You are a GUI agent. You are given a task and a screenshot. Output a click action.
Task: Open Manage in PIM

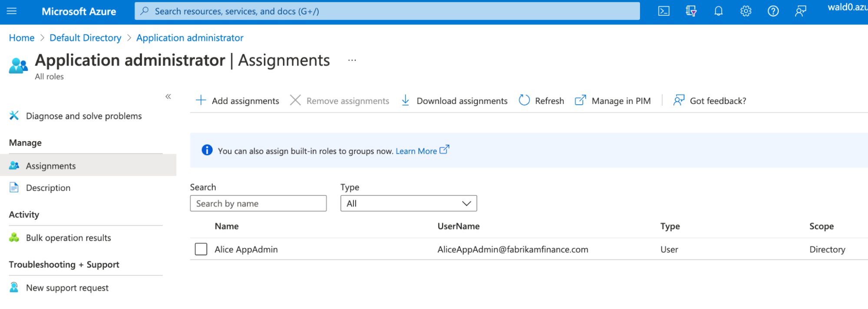coord(613,101)
